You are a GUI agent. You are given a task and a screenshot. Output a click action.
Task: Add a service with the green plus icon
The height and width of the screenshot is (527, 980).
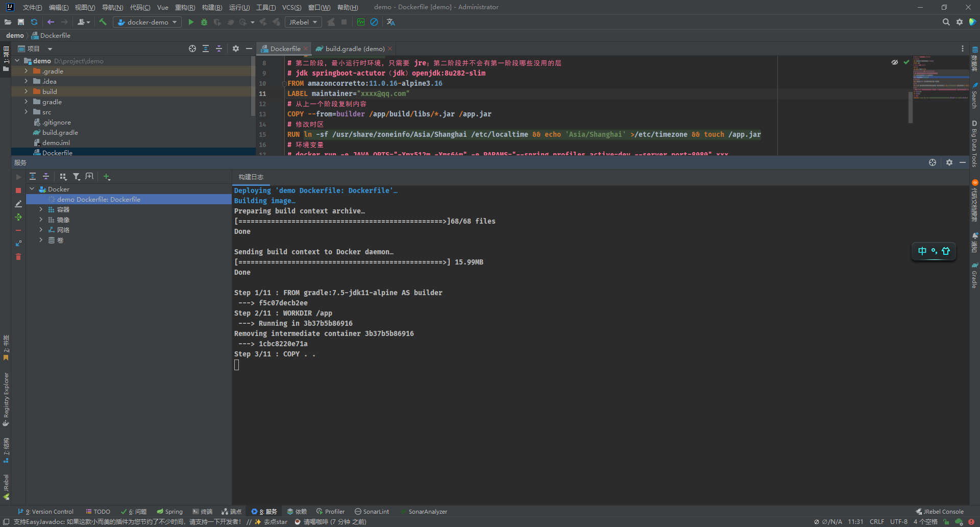[107, 176]
